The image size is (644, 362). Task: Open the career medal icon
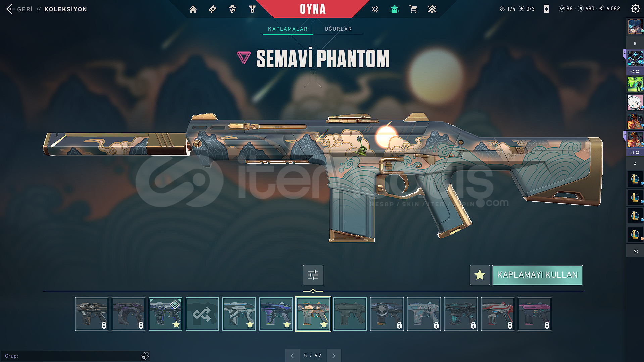click(x=252, y=9)
